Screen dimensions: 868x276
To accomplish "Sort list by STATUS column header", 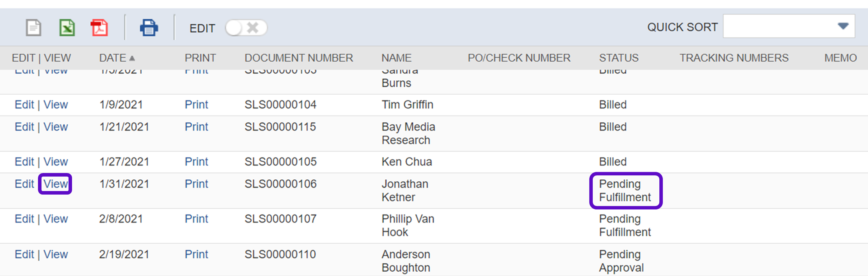I will (x=619, y=58).
